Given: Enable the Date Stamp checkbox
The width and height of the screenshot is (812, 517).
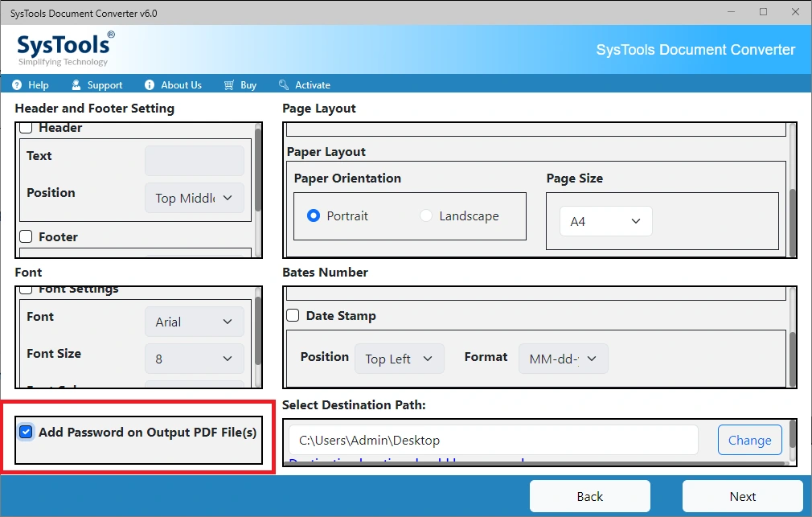Looking at the screenshot, I should tap(293, 315).
